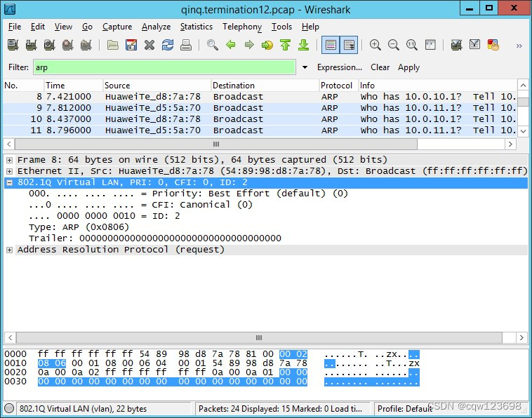Select packet 10 at time 8.437000
The width and height of the screenshot is (532, 418).
pos(260,119)
